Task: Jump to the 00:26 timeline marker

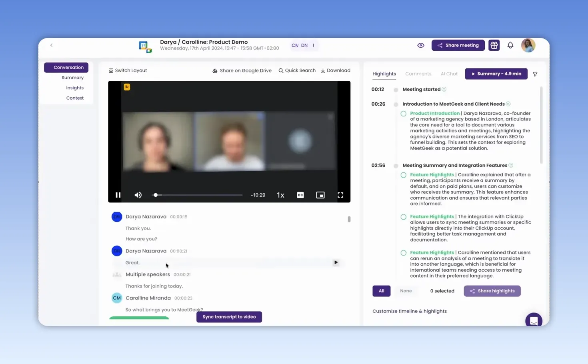Action: click(x=378, y=104)
